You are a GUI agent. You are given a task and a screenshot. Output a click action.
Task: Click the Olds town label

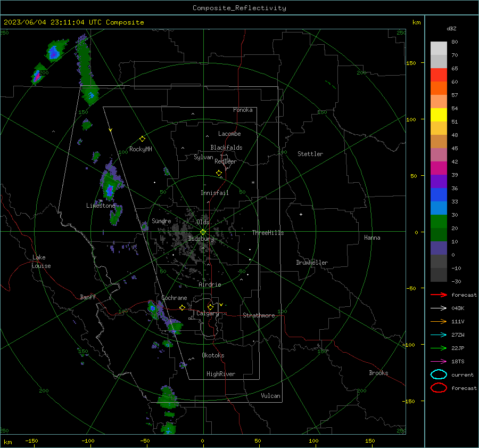[203, 222]
